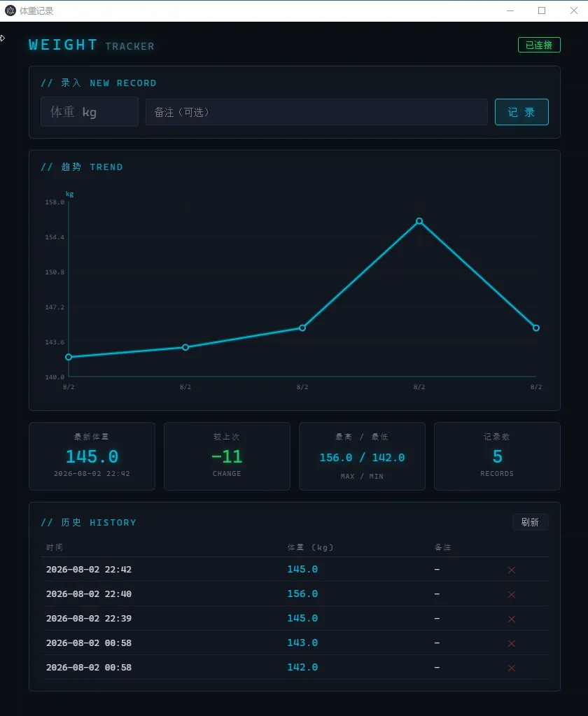The width and height of the screenshot is (588, 716).
Task: Click the WEIGHT TRACKER title
Action: (91, 45)
